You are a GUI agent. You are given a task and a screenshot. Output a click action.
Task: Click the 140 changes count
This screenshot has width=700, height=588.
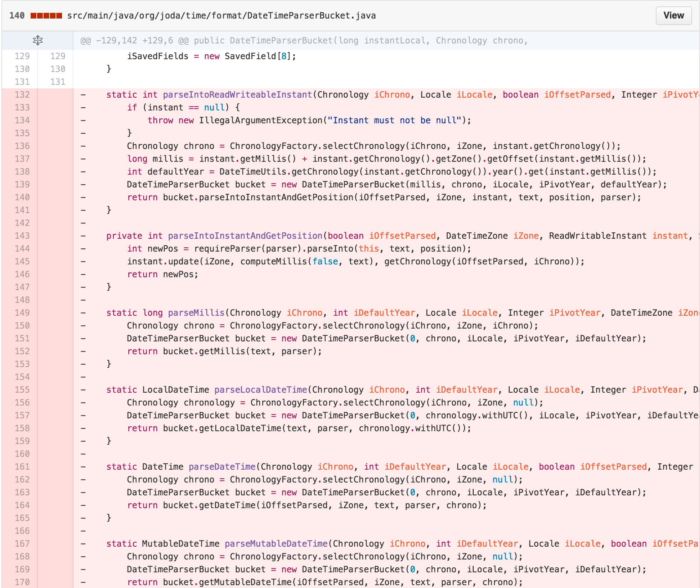(x=17, y=16)
